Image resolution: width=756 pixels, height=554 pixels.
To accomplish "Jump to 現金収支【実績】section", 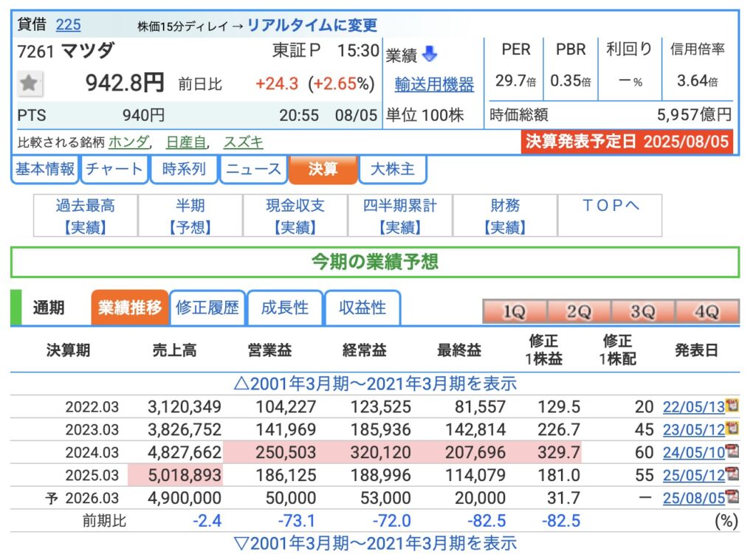I will (295, 216).
